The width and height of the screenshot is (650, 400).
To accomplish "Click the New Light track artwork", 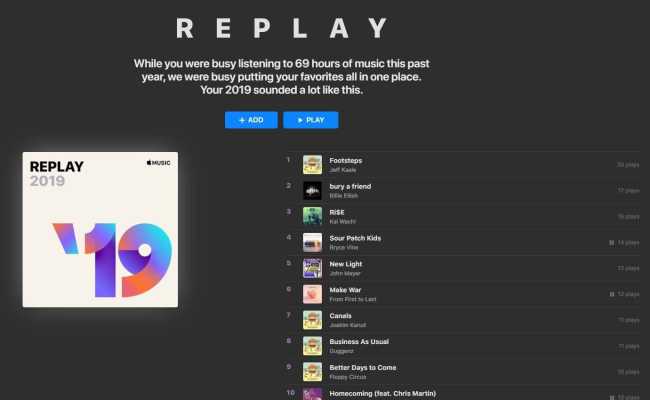I will click(312, 268).
